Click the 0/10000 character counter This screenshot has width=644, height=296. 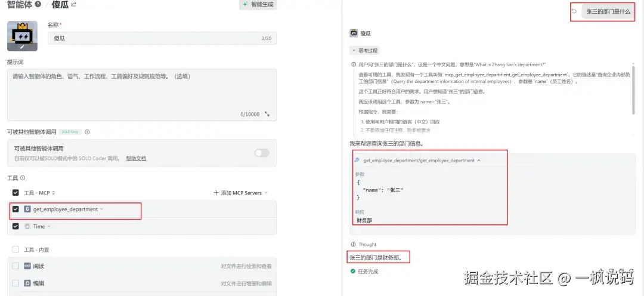pyautogui.click(x=250, y=115)
